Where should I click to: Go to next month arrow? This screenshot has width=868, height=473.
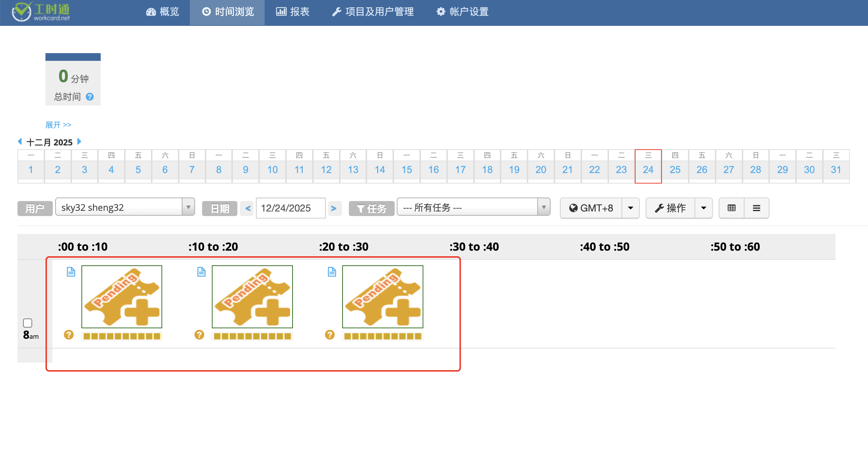(79, 141)
